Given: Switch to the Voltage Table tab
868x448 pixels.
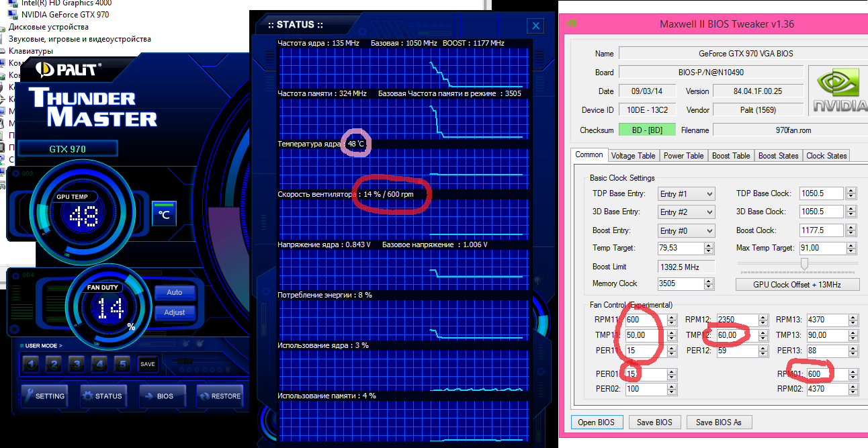Looking at the screenshot, I should 633,156.
